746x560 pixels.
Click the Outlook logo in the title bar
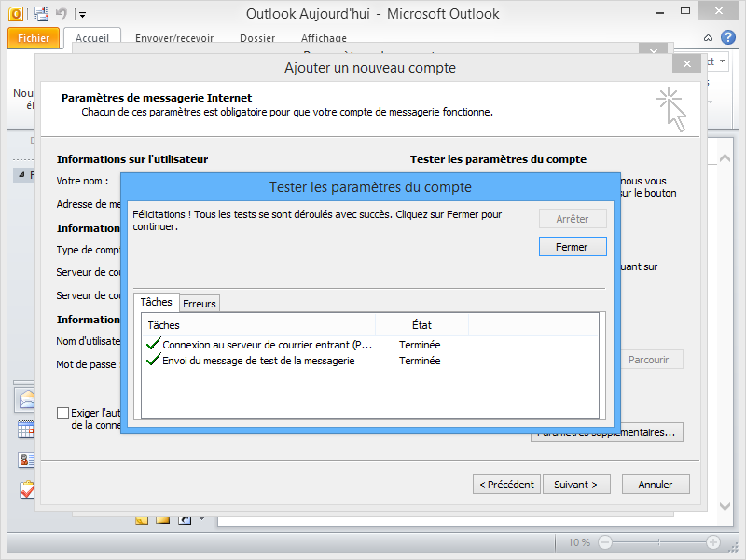(x=16, y=13)
